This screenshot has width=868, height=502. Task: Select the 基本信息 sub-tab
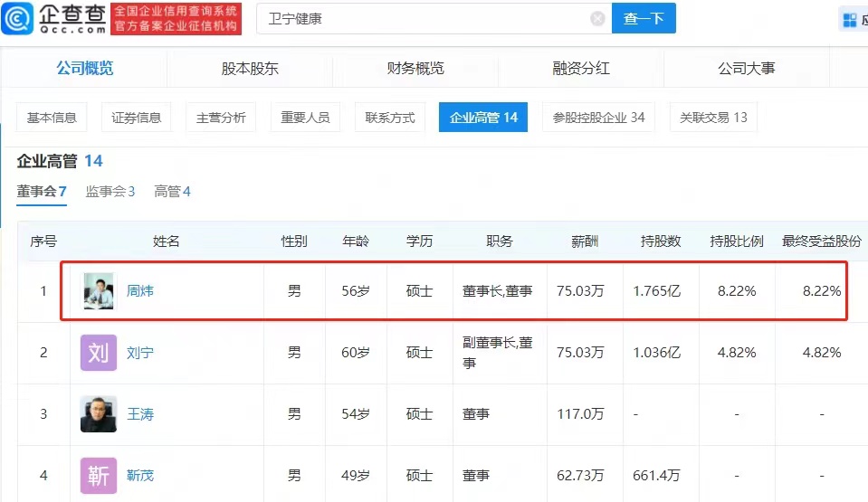point(52,118)
